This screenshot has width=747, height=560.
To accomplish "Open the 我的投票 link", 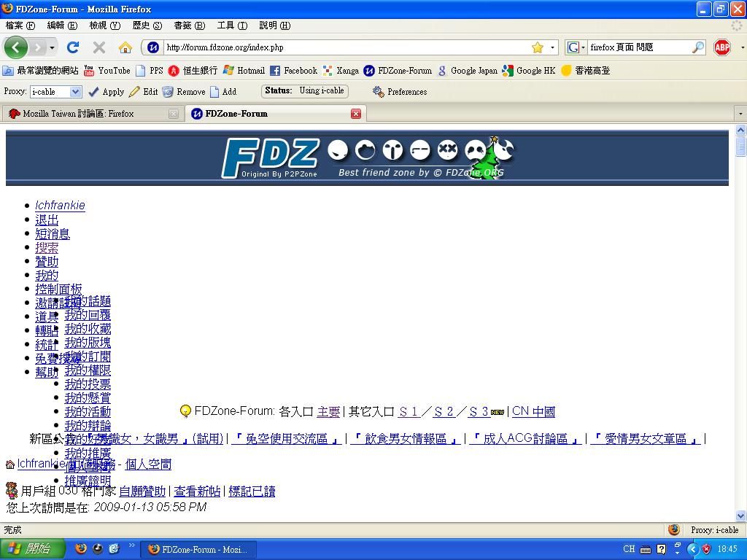I will tap(88, 384).
